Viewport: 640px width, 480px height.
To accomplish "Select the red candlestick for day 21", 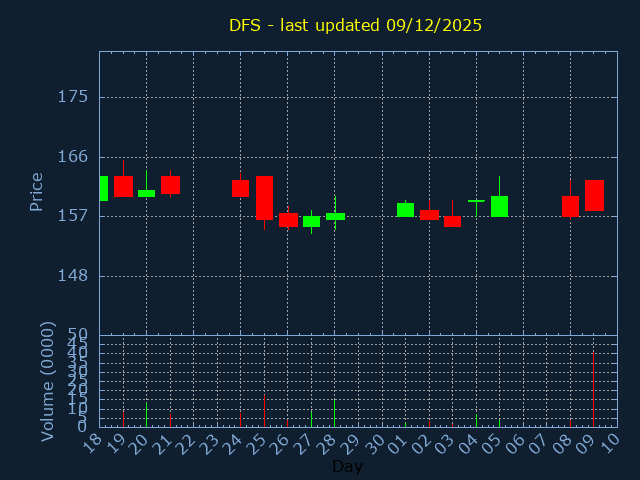I will point(170,185).
